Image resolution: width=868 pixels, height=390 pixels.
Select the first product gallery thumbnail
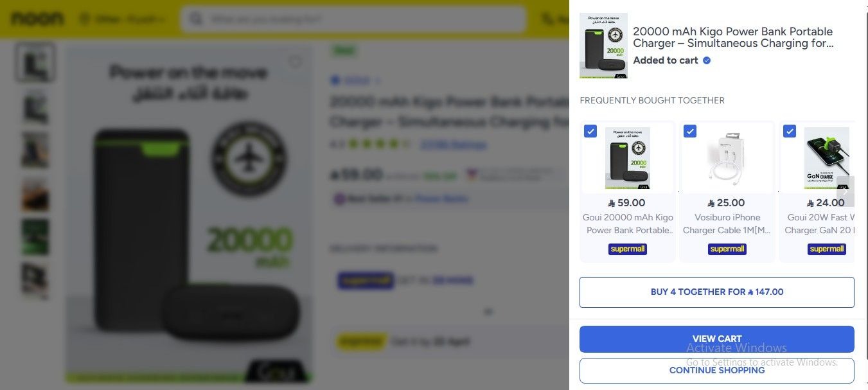click(35, 62)
